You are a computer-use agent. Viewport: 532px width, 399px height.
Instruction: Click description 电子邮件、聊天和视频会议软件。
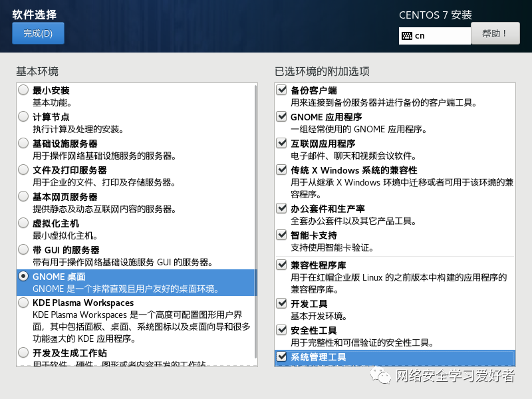coord(354,156)
